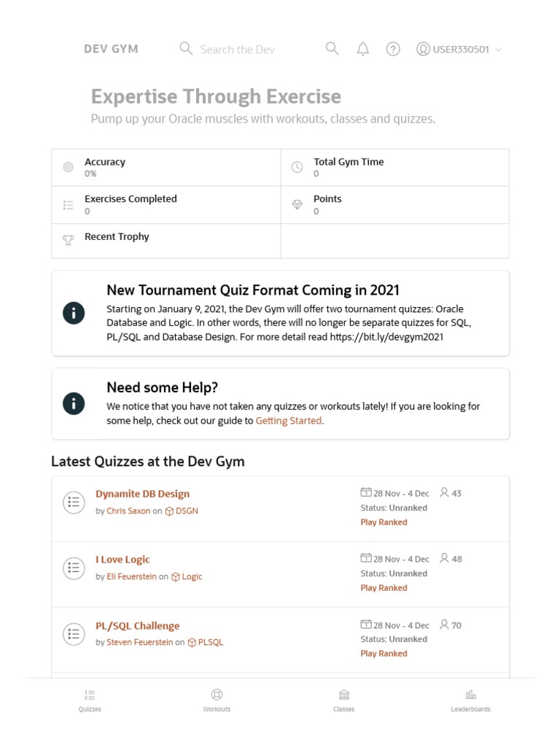
Task: Click the Points diamond icon
Action: pos(297,205)
